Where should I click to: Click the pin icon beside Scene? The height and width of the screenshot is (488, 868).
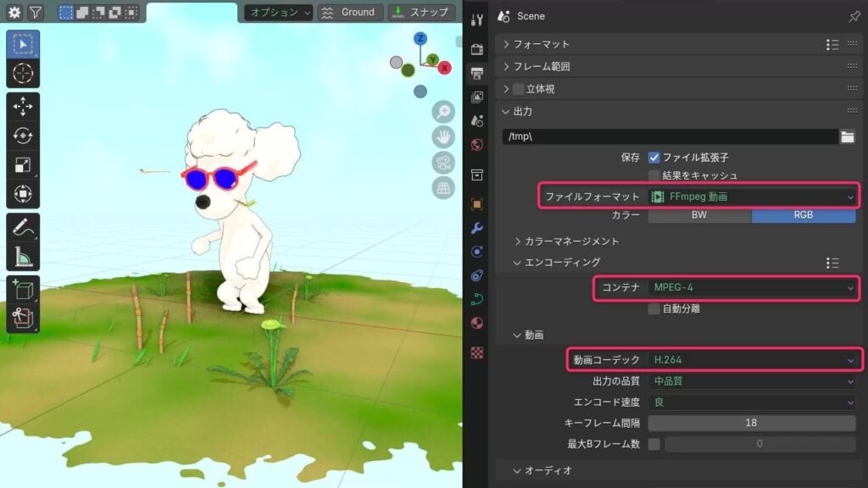(x=854, y=17)
